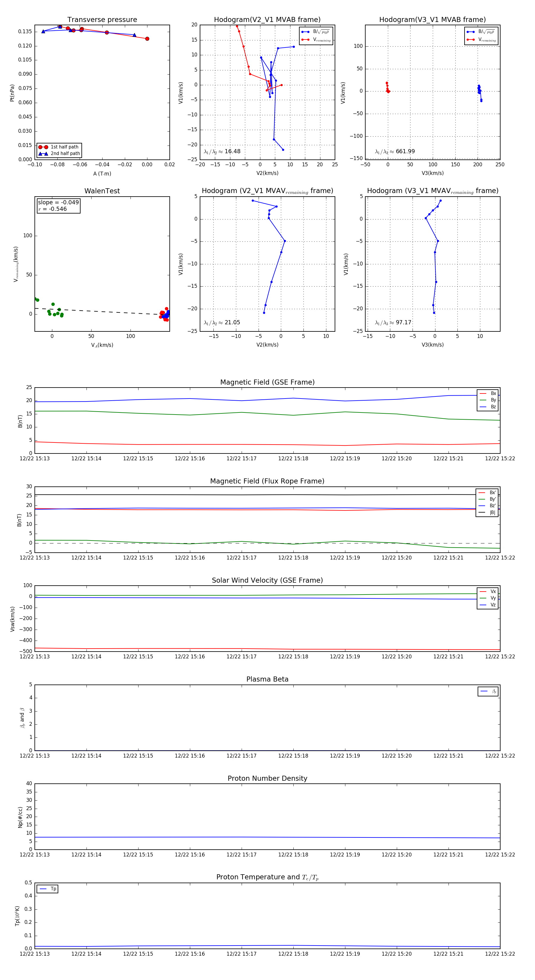Click the eigenvalue ratio text "661.99"
This screenshot has width=535, height=980.
[x=405, y=151]
